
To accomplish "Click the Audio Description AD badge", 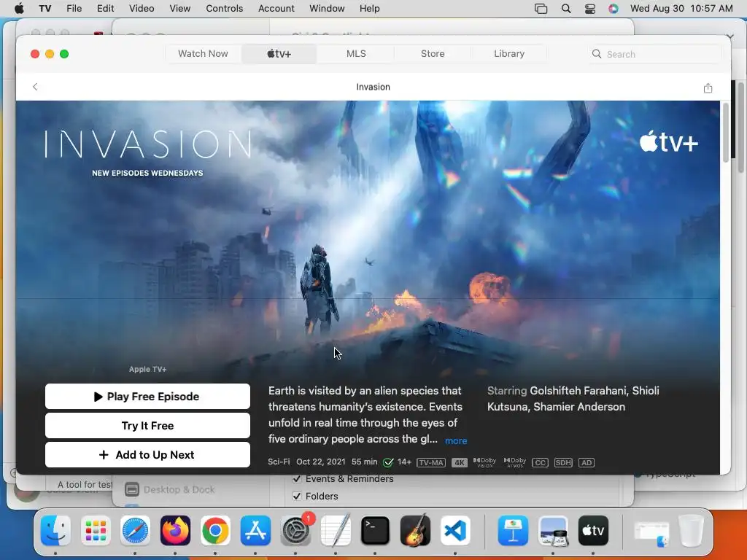I will point(586,462).
